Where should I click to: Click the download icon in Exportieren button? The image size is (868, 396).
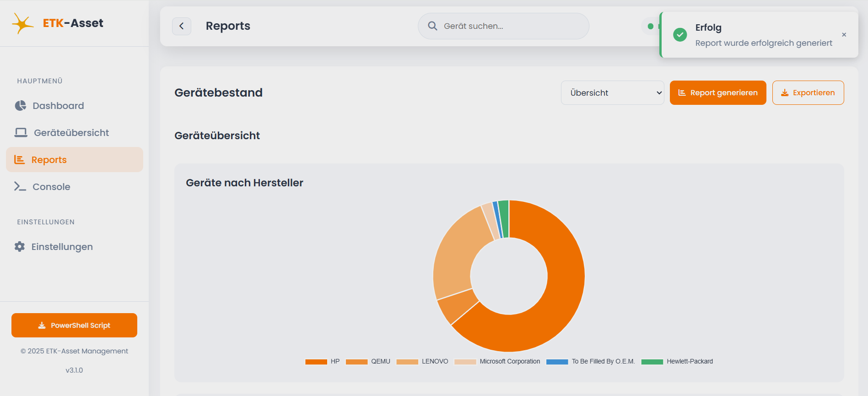coord(785,93)
